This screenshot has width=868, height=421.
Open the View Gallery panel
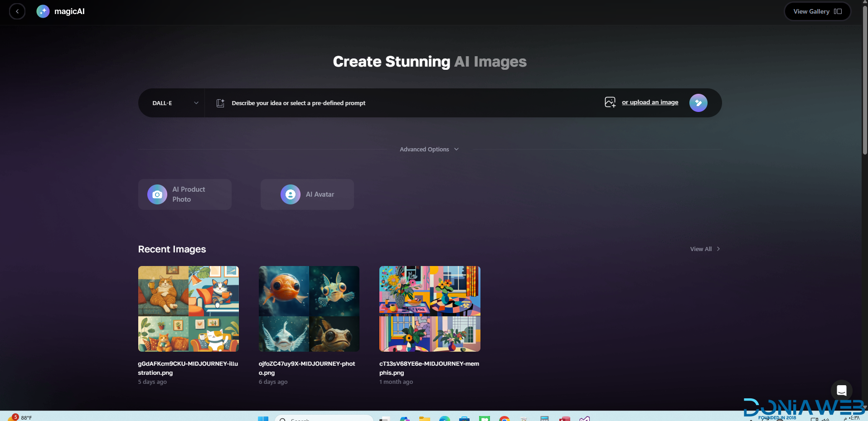coord(817,11)
